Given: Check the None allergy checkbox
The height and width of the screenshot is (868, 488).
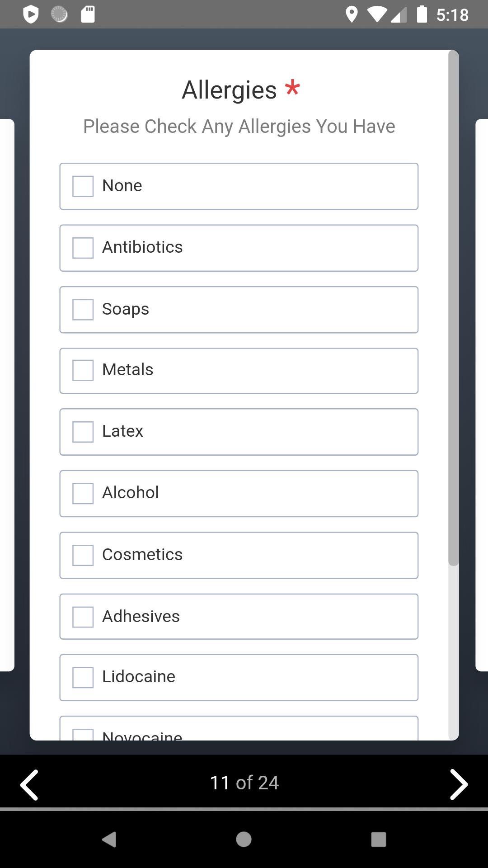Looking at the screenshot, I should (x=83, y=186).
